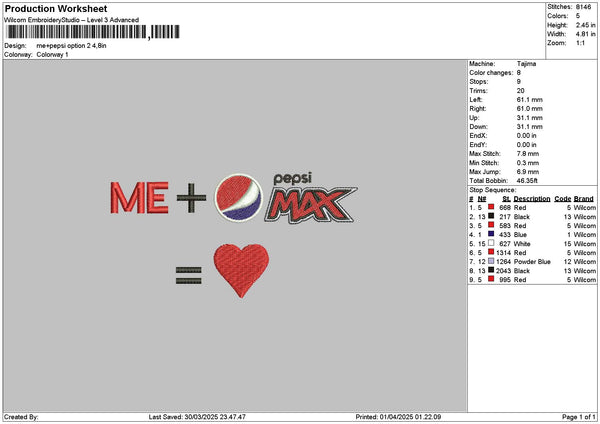Select the 'Powder Blue' description in row 7
Image resolution: width=600 pixels, height=424 pixels.
[x=532, y=261]
